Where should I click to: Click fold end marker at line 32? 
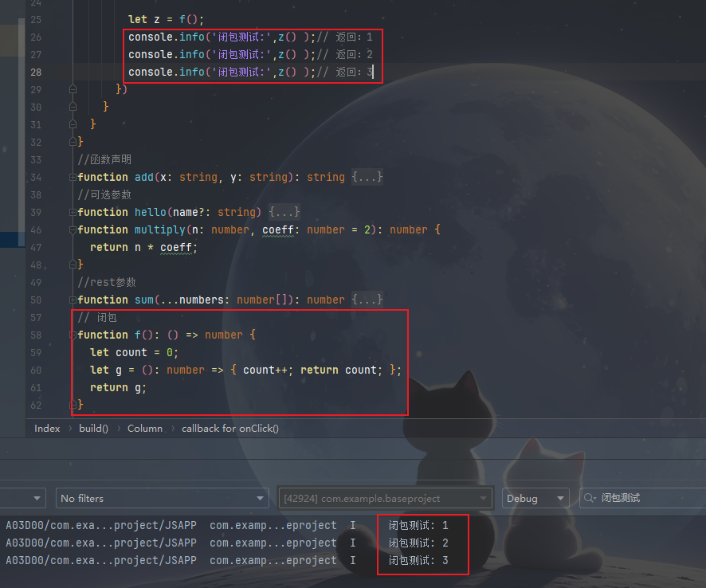pos(73,142)
